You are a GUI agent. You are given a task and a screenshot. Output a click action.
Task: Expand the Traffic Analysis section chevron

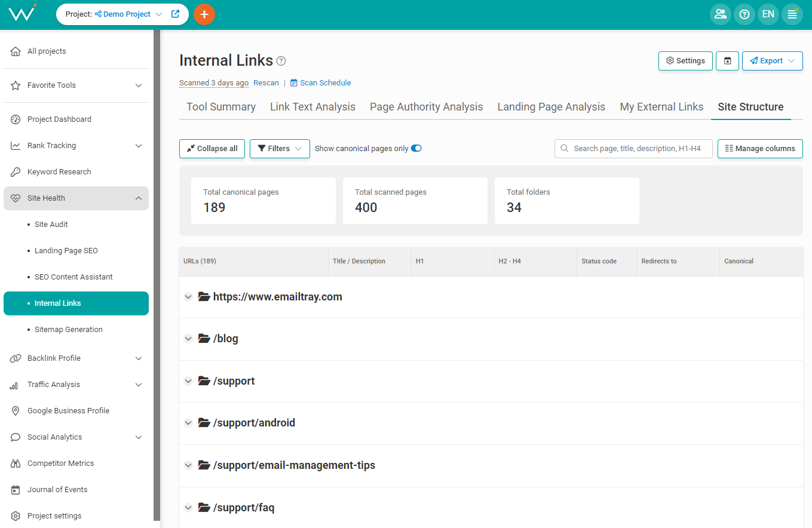[139, 385]
